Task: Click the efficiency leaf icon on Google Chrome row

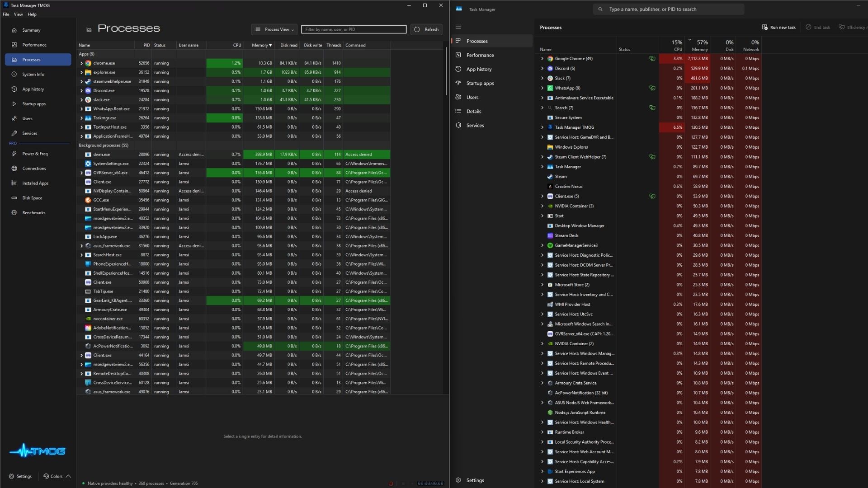Action: click(x=652, y=59)
